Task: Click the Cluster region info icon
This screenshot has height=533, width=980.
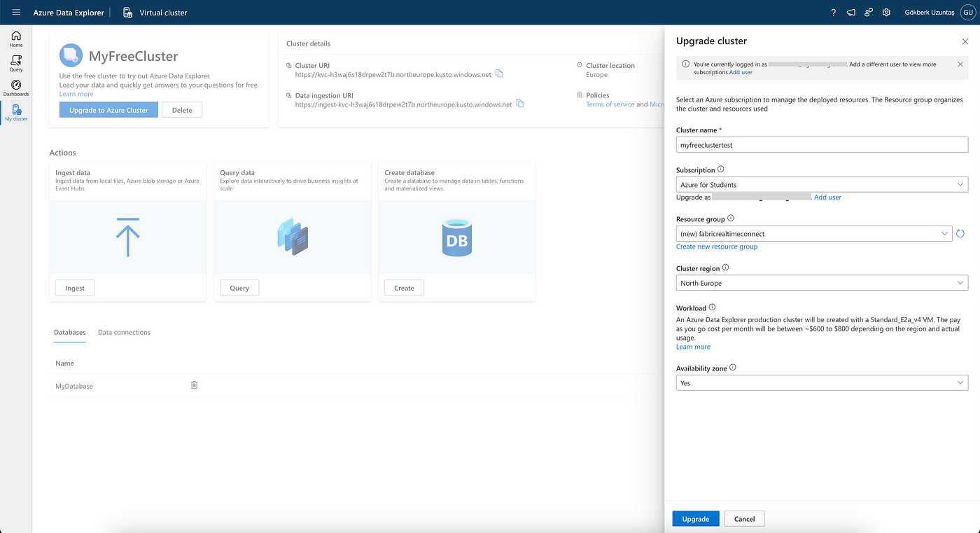Action: 725,268
